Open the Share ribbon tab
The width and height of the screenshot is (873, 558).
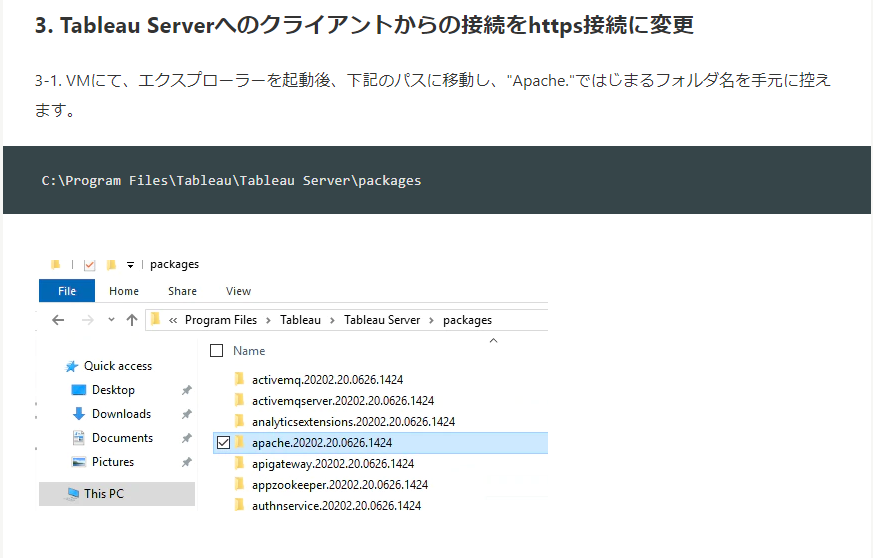pos(182,291)
